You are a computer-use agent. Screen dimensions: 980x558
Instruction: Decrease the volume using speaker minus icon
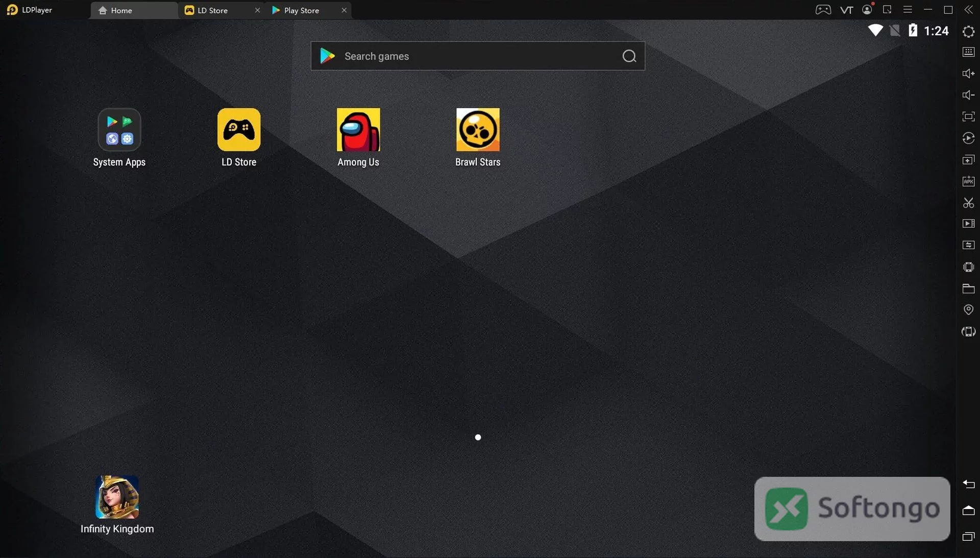968,95
